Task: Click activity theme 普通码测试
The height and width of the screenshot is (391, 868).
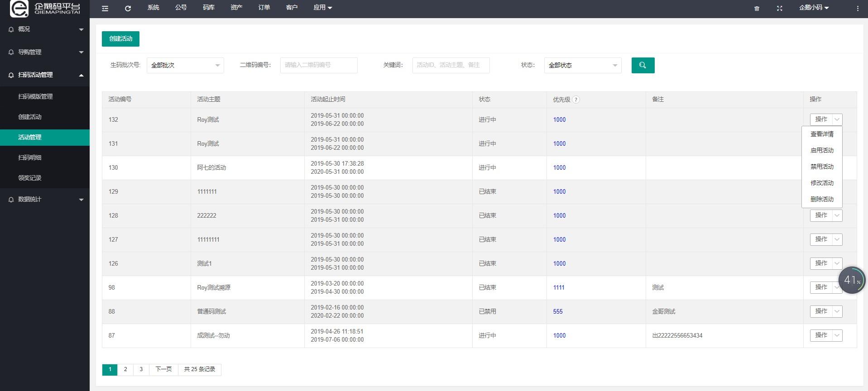Action: 211,311
